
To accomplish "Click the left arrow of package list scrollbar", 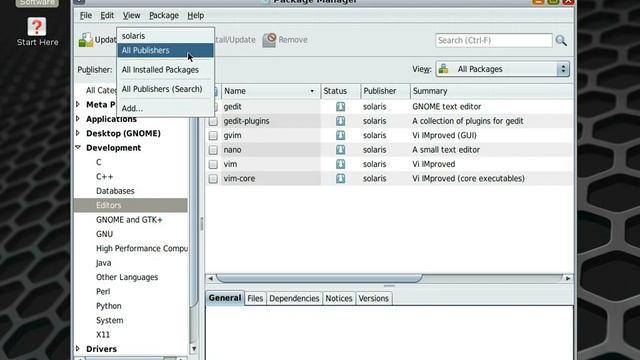I will coord(210,278).
